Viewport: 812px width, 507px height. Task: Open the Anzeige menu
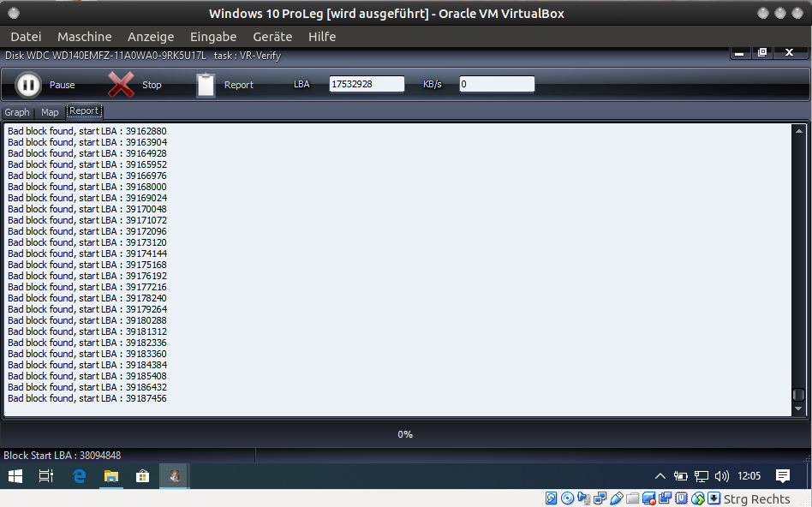pos(151,37)
